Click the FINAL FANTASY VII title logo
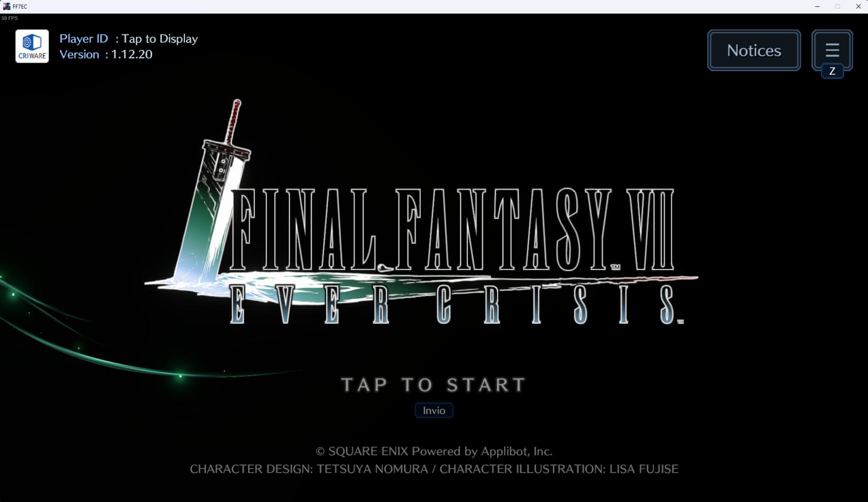Viewport: 868px width, 502px height. pyautogui.click(x=454, y=230)
